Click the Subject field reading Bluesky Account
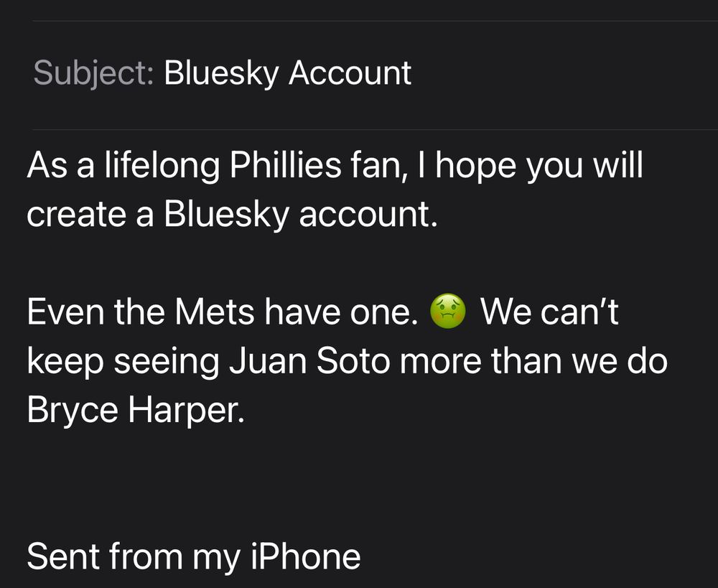The image size is (718, 588). (375, 73)
